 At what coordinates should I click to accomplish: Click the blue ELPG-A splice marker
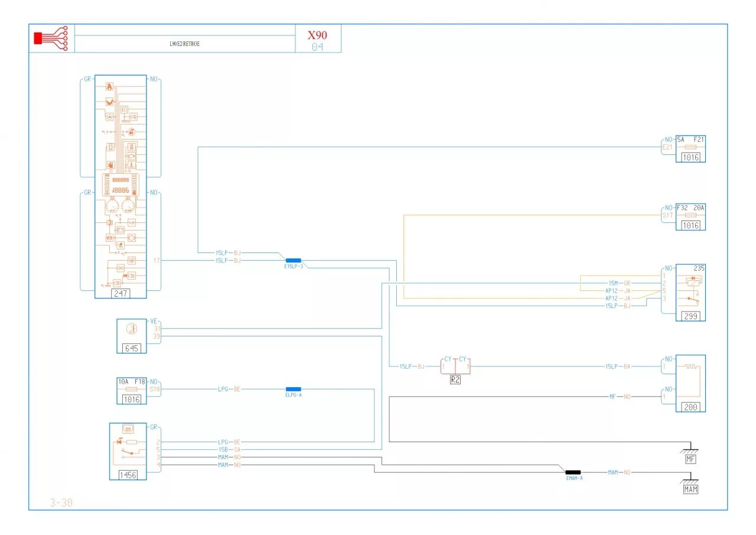pos(294,389)
